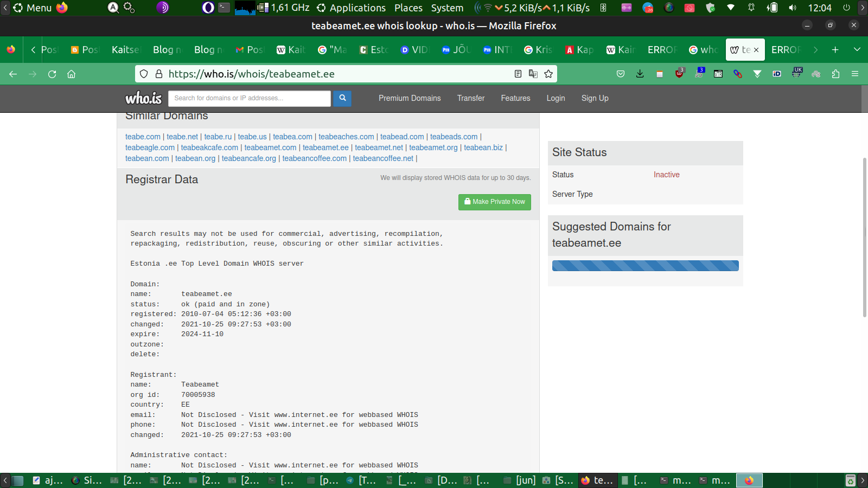
Task: Open the Places panel menu
Action: tap(409, 8)
